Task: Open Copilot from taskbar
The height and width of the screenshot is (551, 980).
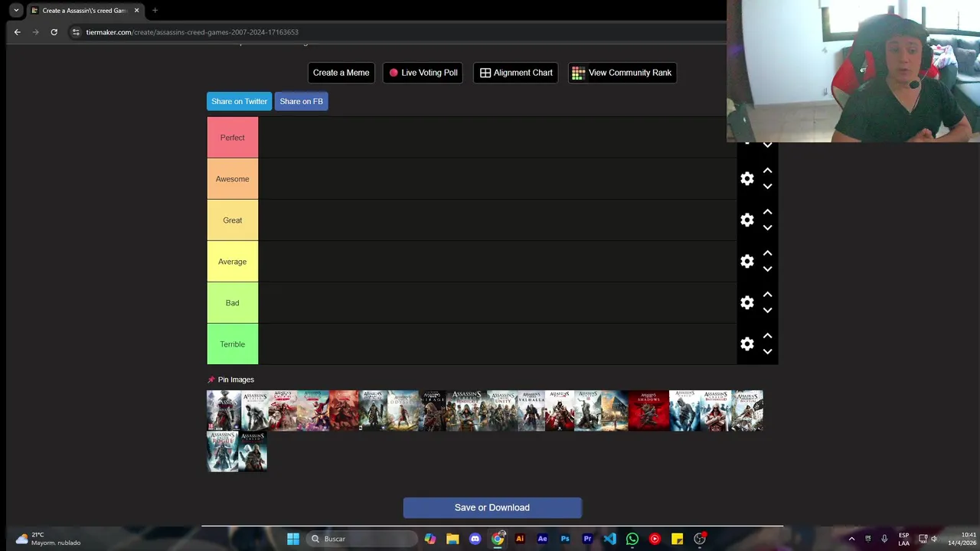Action: tap(430, 539)
